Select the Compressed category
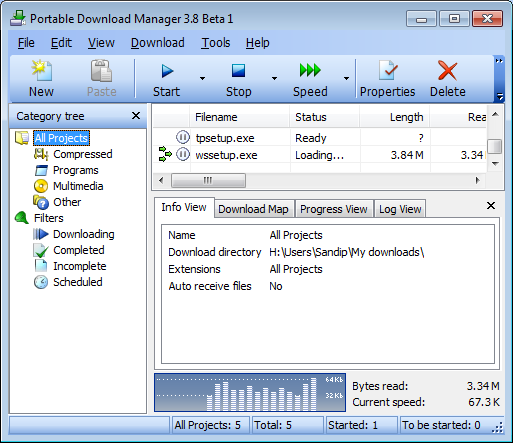 click(x=83, y=154)
